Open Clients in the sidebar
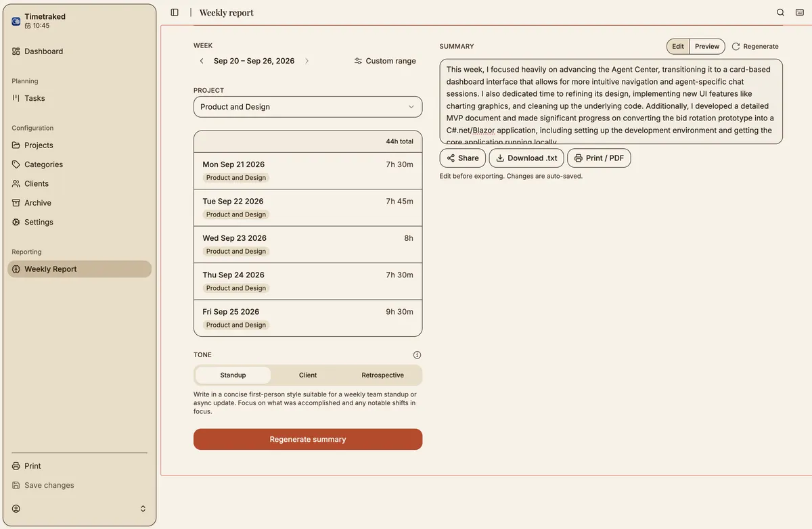812x529 pixels. pyautogui.click(x=79, y=183)
